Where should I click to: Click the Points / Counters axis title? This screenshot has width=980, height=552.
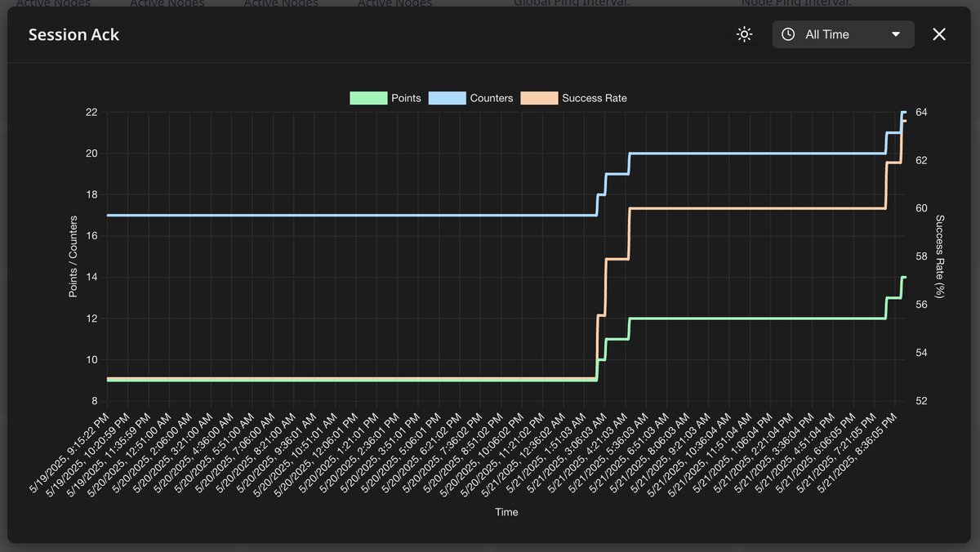(x=73, y=256)
